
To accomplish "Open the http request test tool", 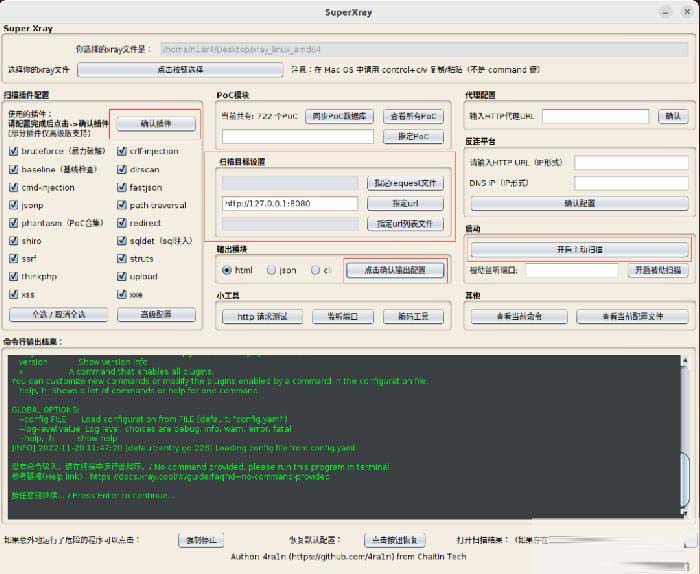I will (262, 316).
